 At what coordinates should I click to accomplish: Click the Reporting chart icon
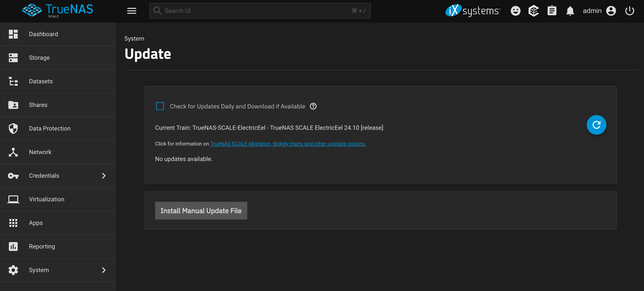tap(13, 247)
